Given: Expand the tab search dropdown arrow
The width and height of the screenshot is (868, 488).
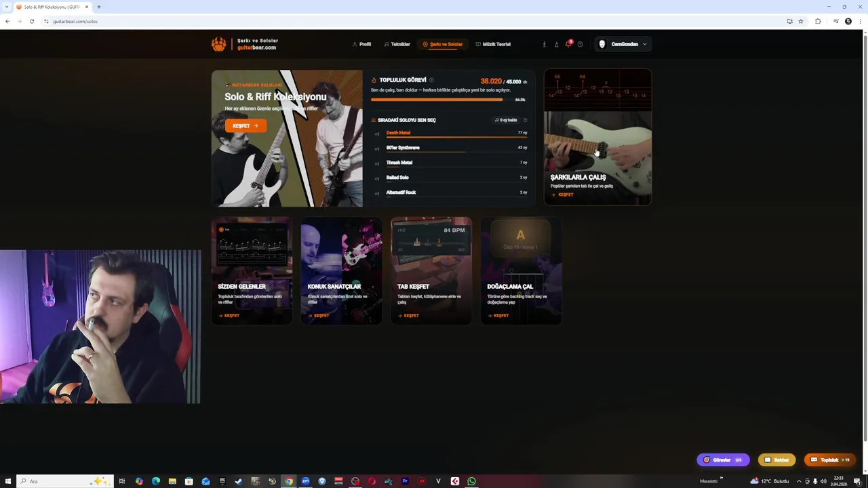Looking at the screenshot, I should [x=7, y=7].
